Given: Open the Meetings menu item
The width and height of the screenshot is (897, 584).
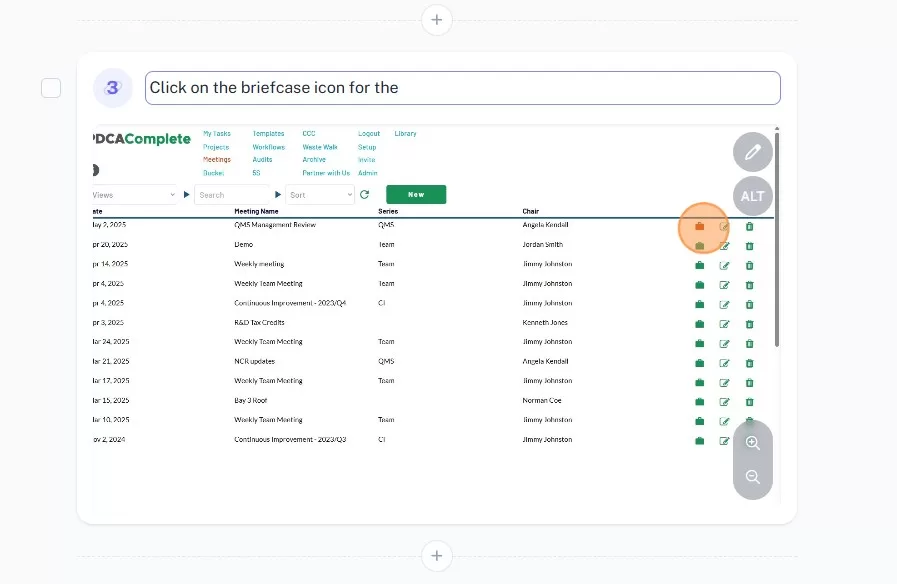Looking at the screenshot, I should point(217,160).
